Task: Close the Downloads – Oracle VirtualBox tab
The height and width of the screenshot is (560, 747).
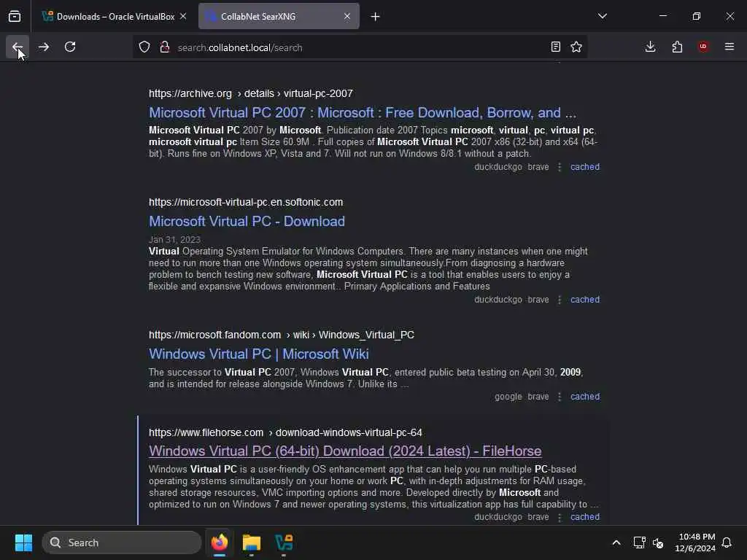Action: [x=183, y=16]
